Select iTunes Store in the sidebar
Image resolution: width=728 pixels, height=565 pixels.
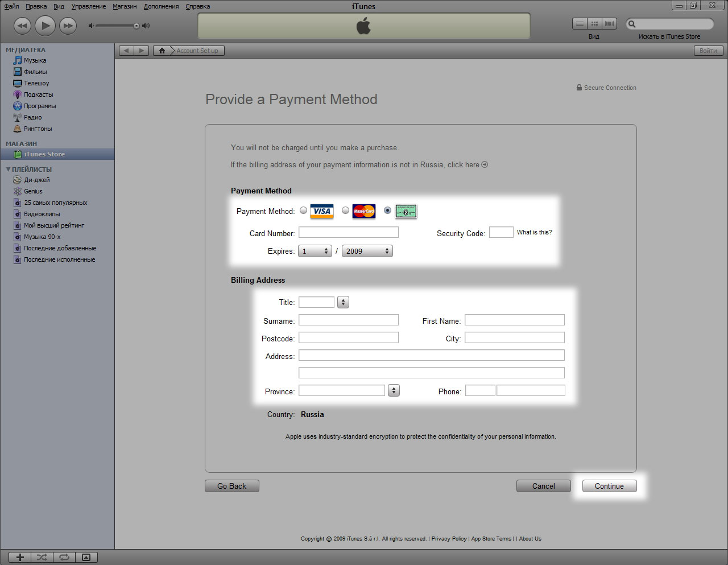click(x=57, y=154)
